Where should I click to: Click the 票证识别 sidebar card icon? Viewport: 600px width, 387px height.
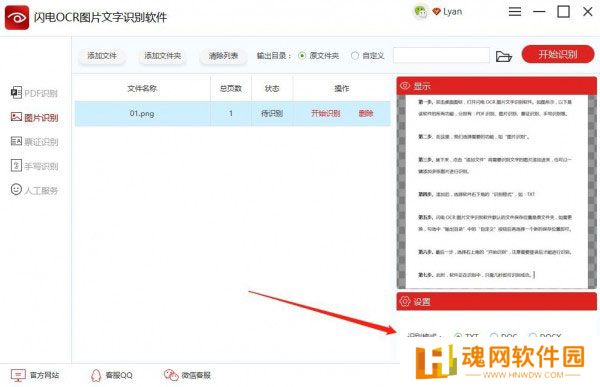pos(16,141)
